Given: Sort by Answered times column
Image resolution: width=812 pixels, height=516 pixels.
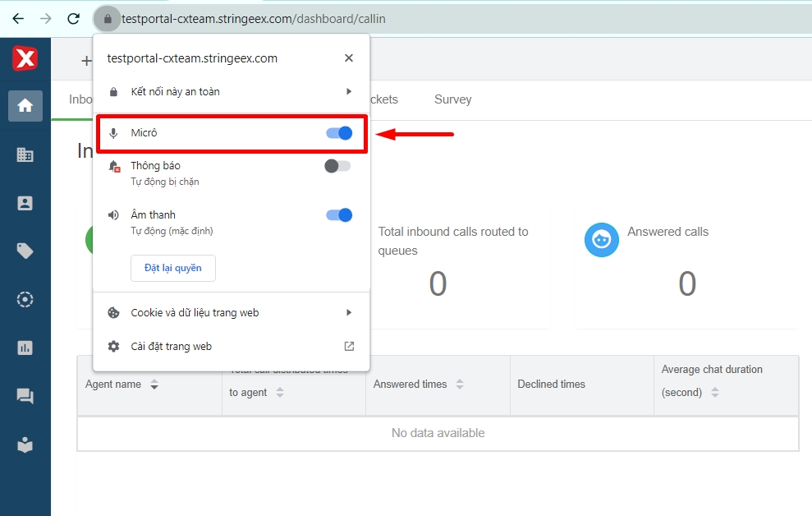Looking at the screenshot, I should (460, 385).
